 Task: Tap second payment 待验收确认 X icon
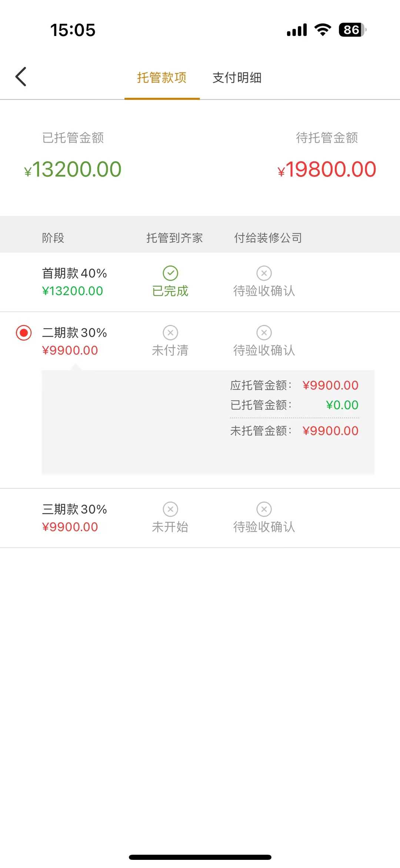[264, 333]
